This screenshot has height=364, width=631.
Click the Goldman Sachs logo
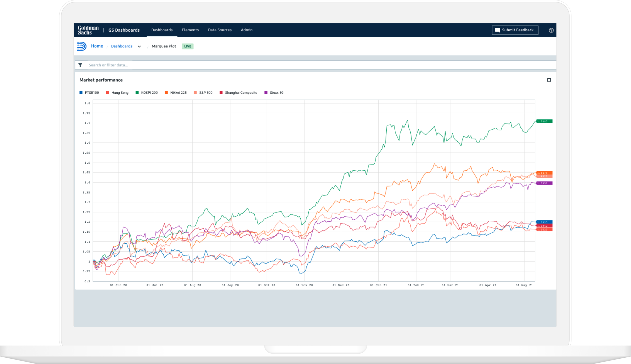[x=88, y=30]
